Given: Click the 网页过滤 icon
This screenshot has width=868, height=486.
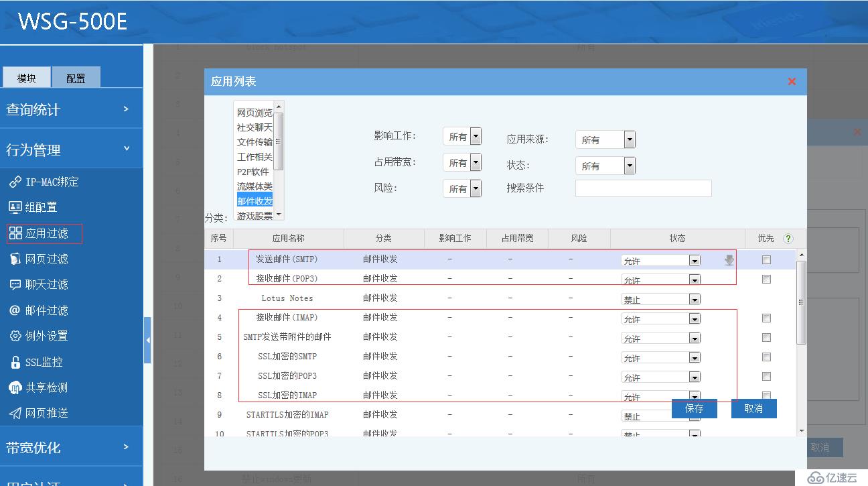Looking at the screenshot, I should (15, 259).
